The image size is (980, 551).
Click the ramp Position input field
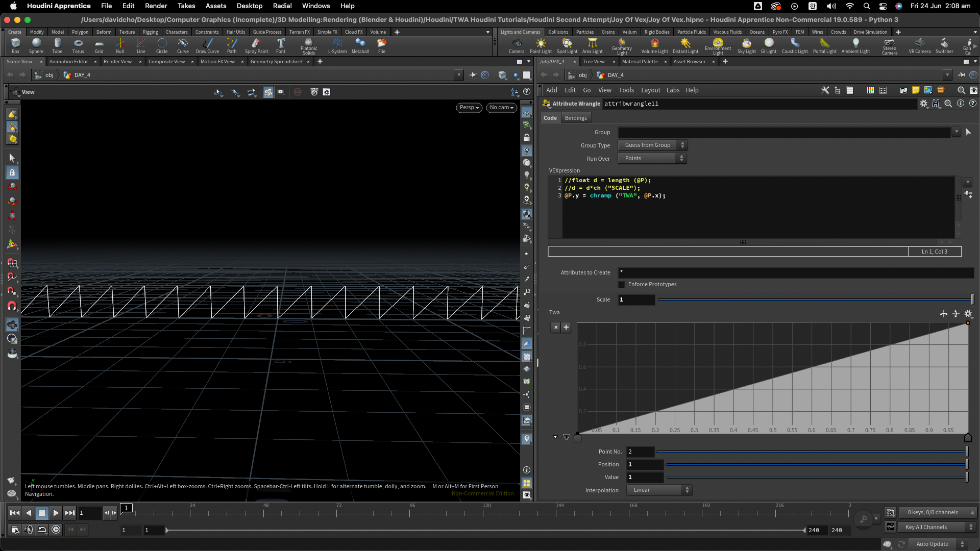pos(645,465)
